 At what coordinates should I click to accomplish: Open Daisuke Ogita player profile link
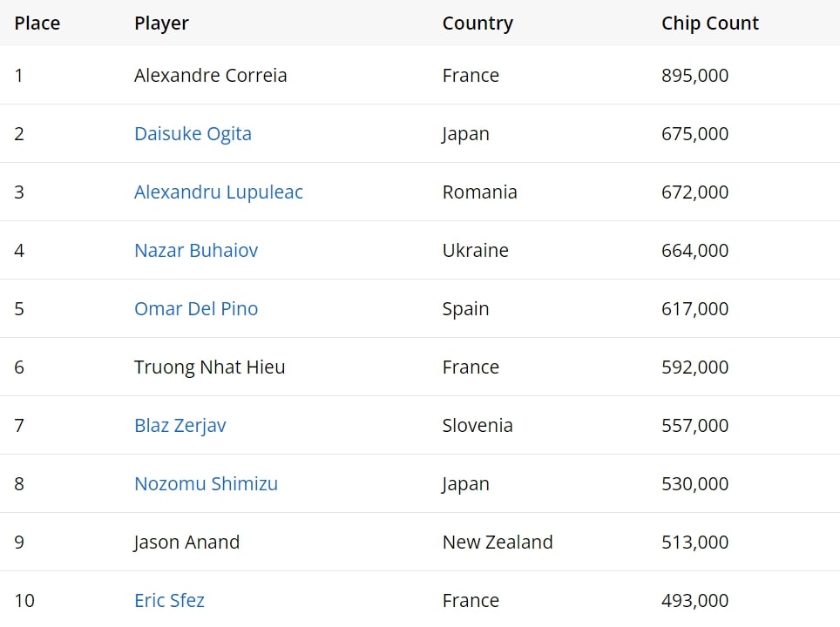[x=193, y=134]
